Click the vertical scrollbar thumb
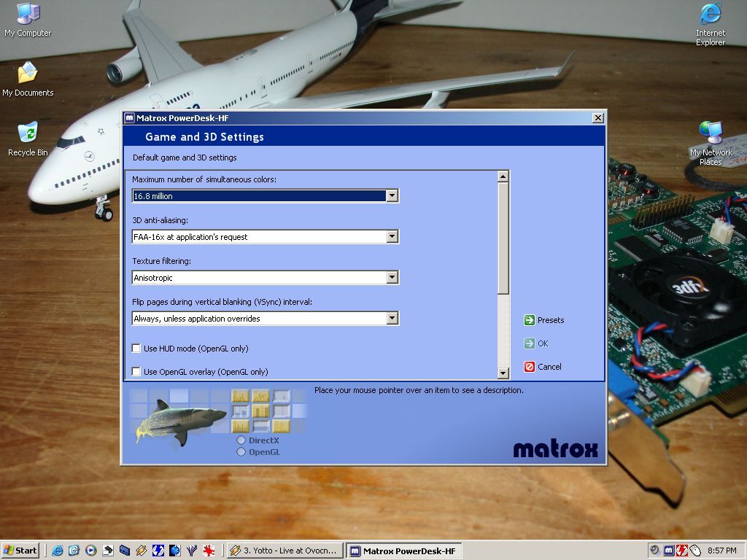This screenshot has width=747, height=560. click(x=503, y=238)
